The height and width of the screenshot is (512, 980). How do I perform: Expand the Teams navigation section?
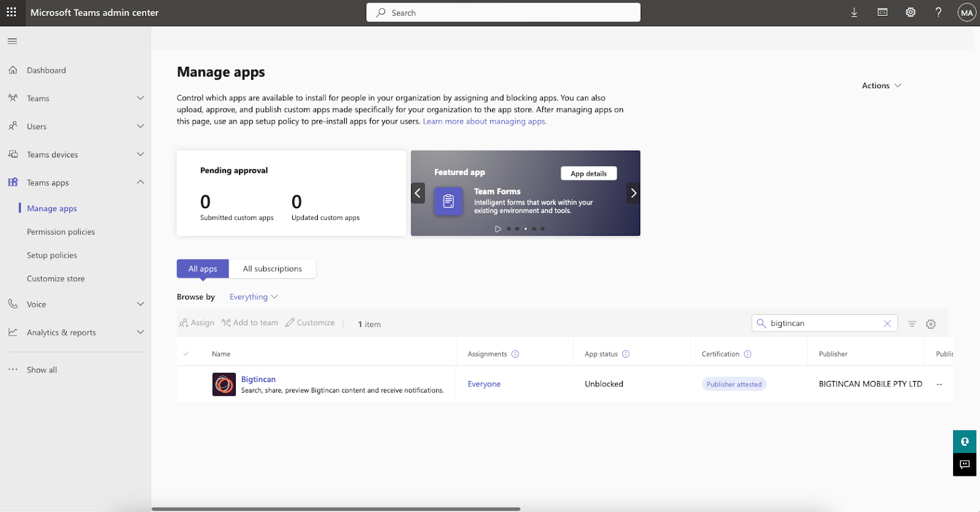(x=140, y=98)
